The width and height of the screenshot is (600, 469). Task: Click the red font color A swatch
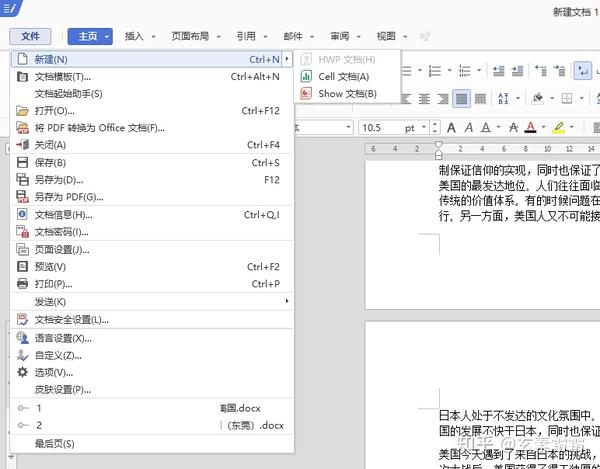point(530,127)
